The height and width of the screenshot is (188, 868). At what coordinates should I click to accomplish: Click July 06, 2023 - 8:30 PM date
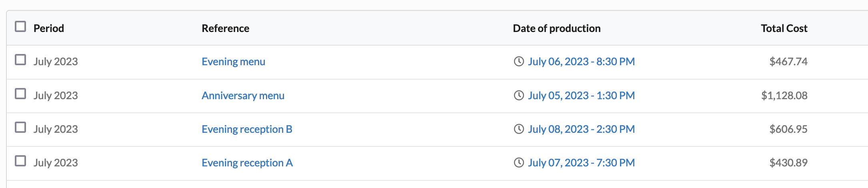(x=581, y=62)
